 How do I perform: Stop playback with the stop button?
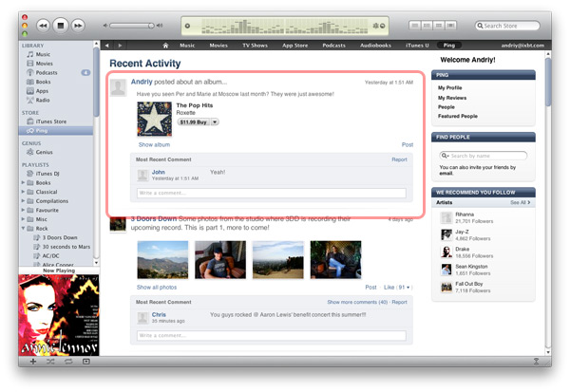pyautogui.click(x=61, y=26)
